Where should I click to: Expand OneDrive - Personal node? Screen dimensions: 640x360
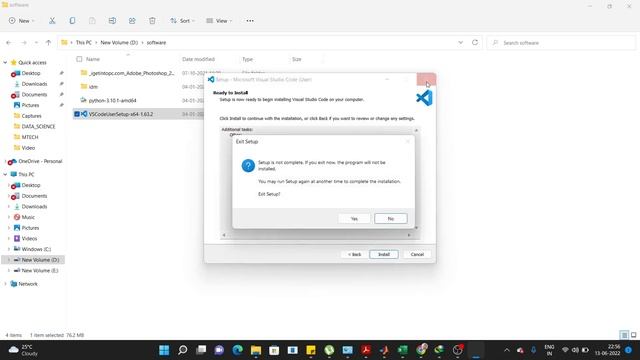click(x=5, y=161)
